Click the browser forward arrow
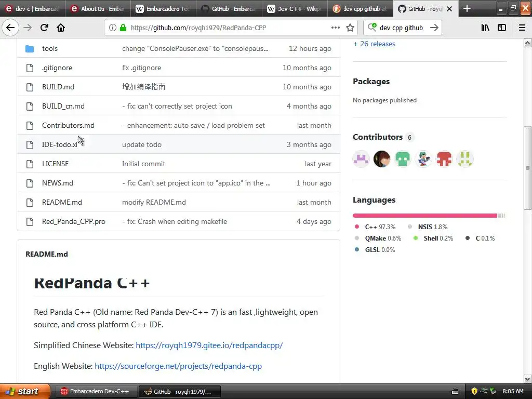The height and width of the screenshot is (399, 532). (x=28, y=28)
